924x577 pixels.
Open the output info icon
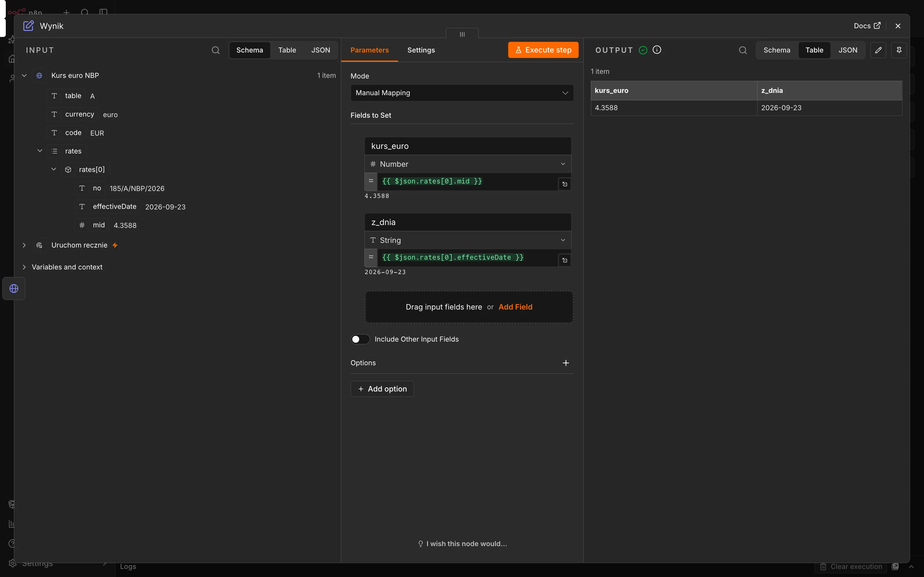(657, 50)
